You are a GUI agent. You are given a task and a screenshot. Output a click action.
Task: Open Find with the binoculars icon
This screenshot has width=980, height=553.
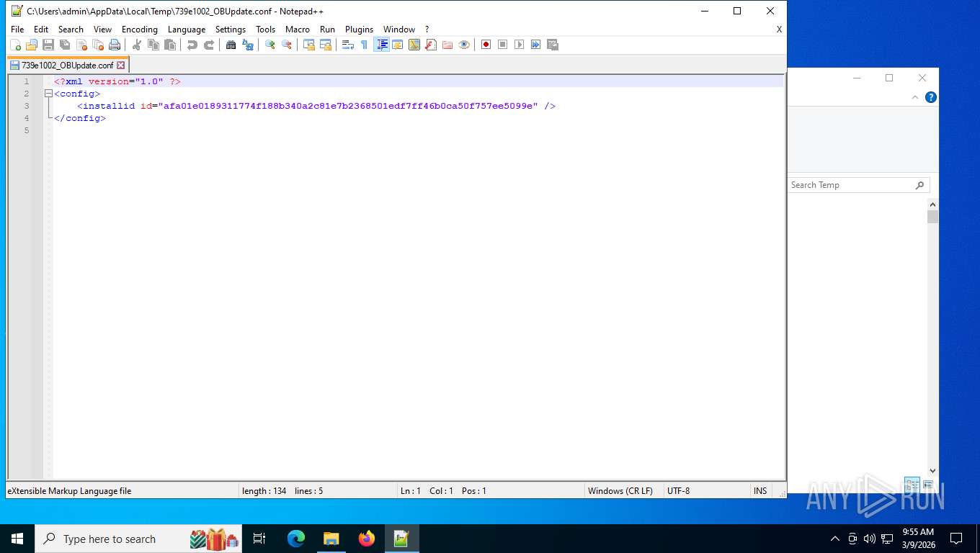click(x=231, y=45)
